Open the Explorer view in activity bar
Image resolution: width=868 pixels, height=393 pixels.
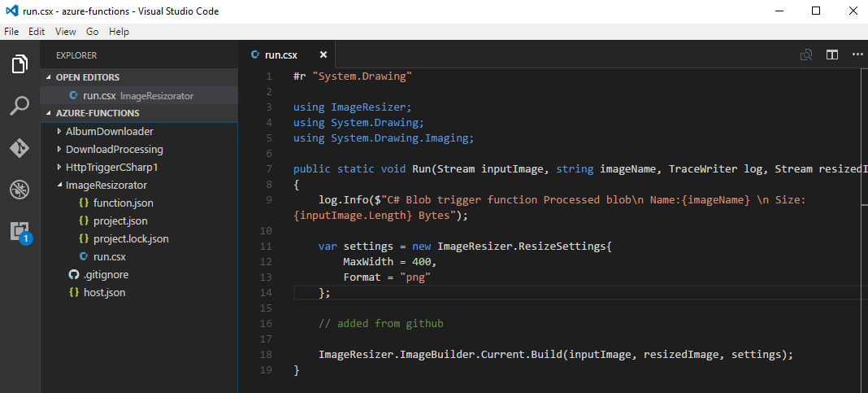[x=20, y=63]
